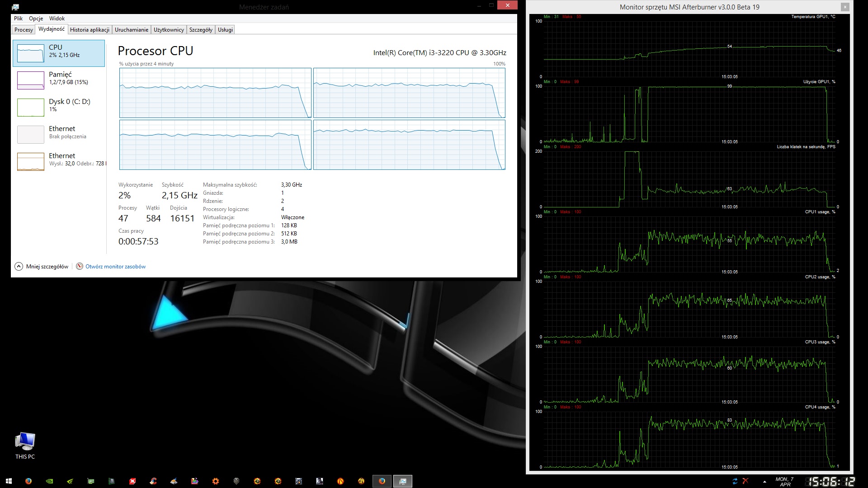This screenshot has height=488, width=868.
Task: Open the Windows Start button
Action: [9, 481]
